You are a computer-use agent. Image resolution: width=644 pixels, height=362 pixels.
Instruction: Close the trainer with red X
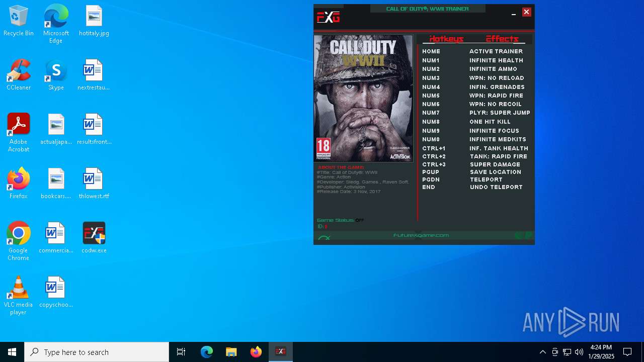tap(527, 12)
